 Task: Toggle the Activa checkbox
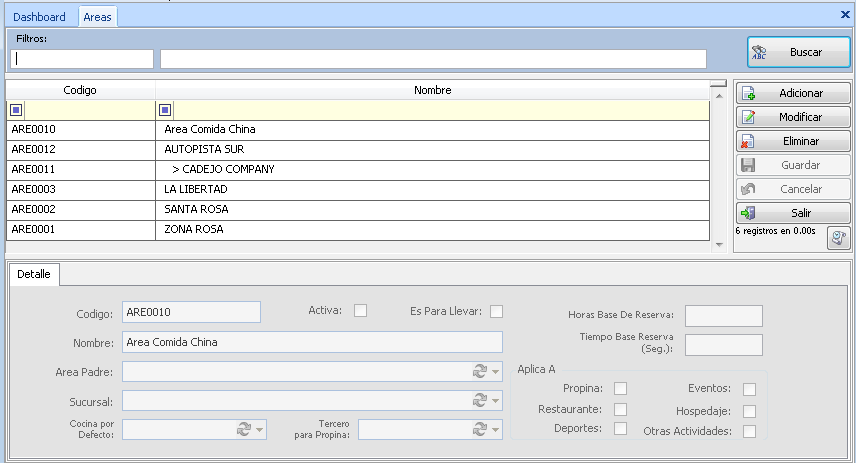[361, 311]
